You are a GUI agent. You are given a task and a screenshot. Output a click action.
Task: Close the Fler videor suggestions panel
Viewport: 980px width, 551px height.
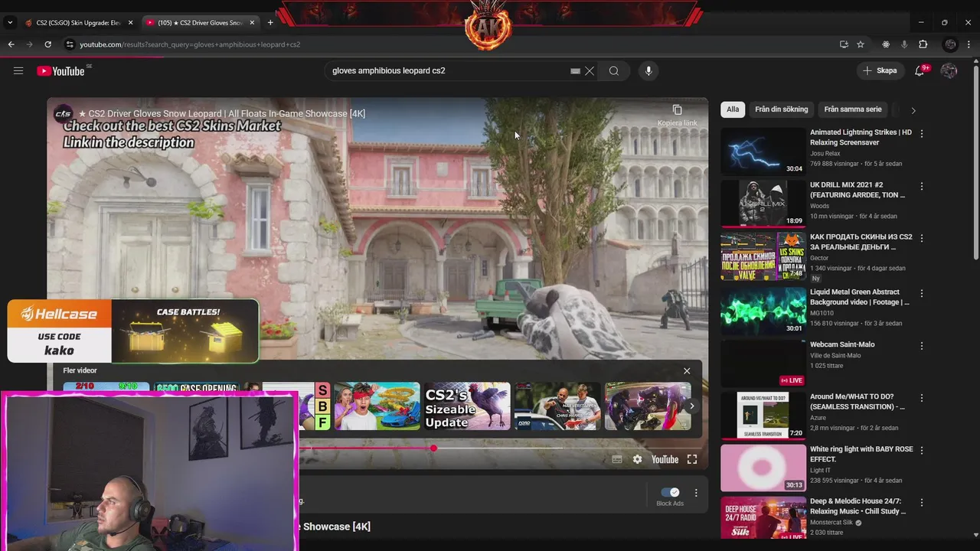[x=687, y=371]
